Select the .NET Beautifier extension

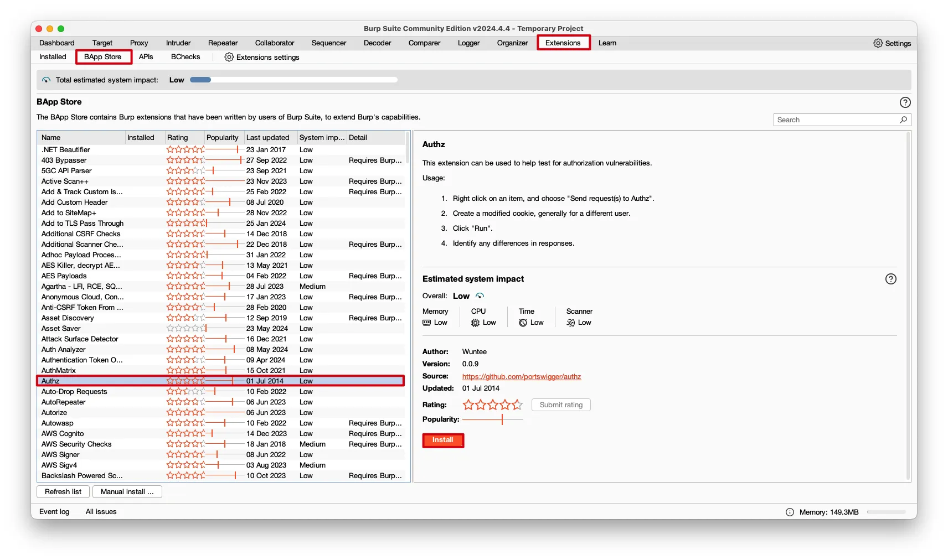pos(221,150)
